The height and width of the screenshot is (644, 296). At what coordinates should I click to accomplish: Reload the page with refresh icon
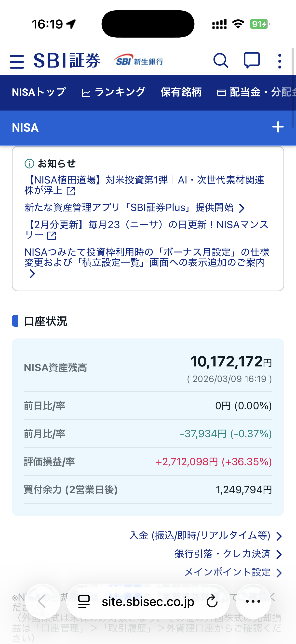coord(212,601)
